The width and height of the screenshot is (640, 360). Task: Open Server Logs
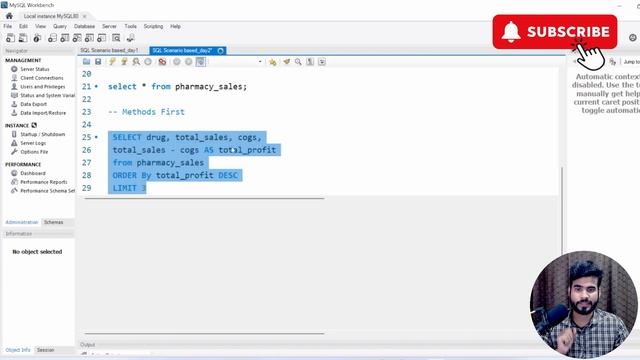point(33,143)
